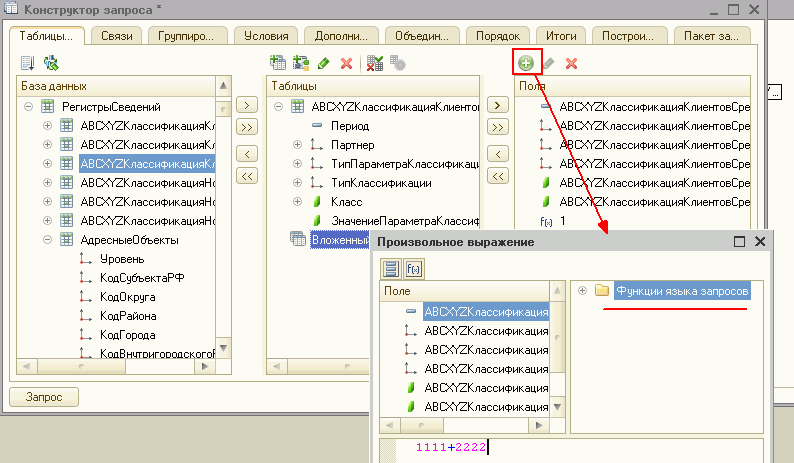Screen dimensions: 794x463
Task: Click the > button between База данных and Таблицы
Action: (x=247, y=105)
